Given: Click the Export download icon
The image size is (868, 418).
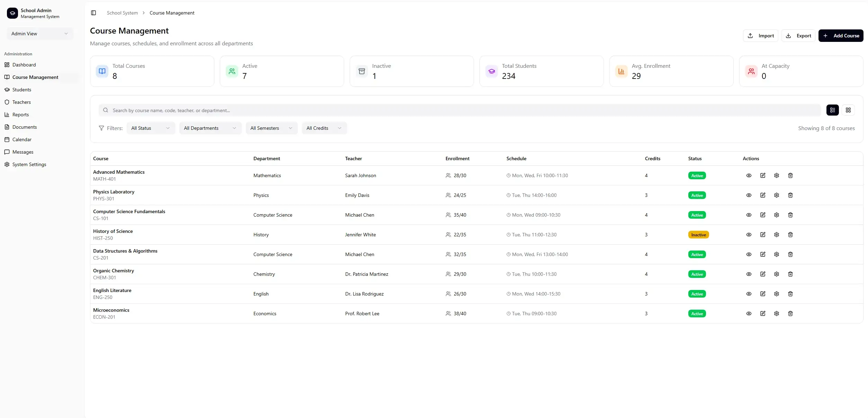Looking at the screenshot, I should point(789,35).
